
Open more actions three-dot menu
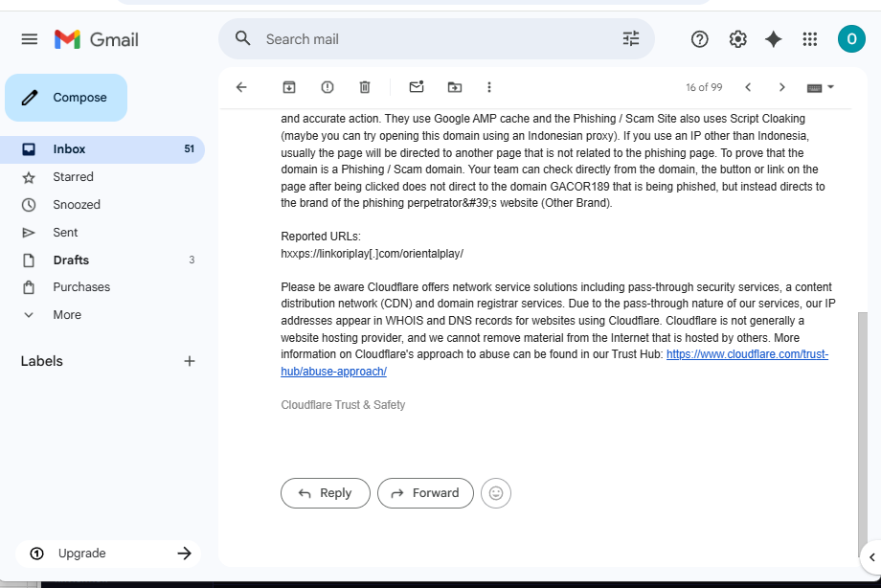(489, 87)
